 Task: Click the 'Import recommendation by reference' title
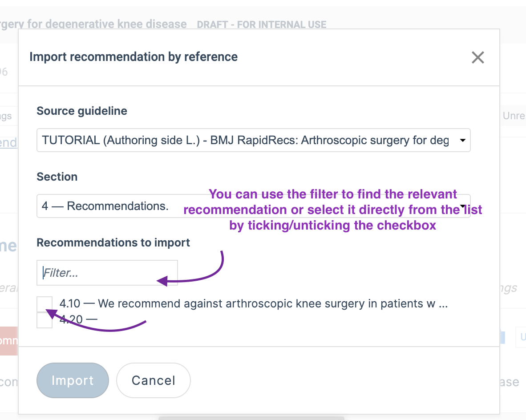(x=134, y=57)
